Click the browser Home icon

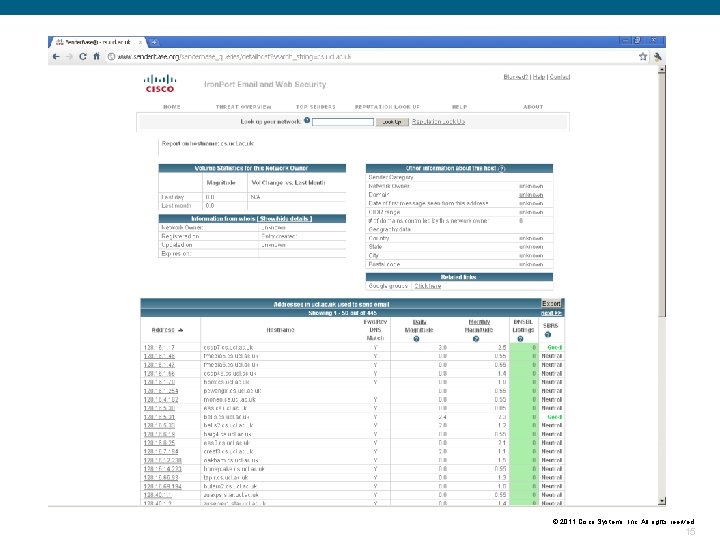96,56
